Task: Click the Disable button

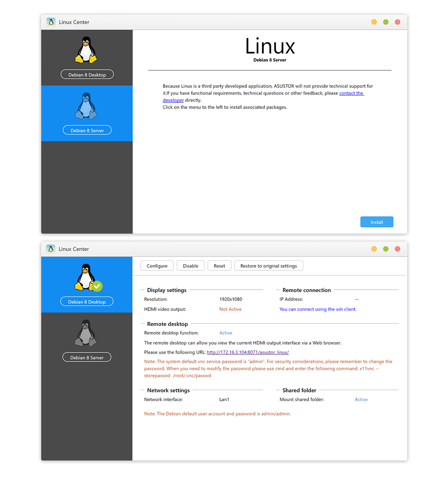Action: tap(190, 266)
